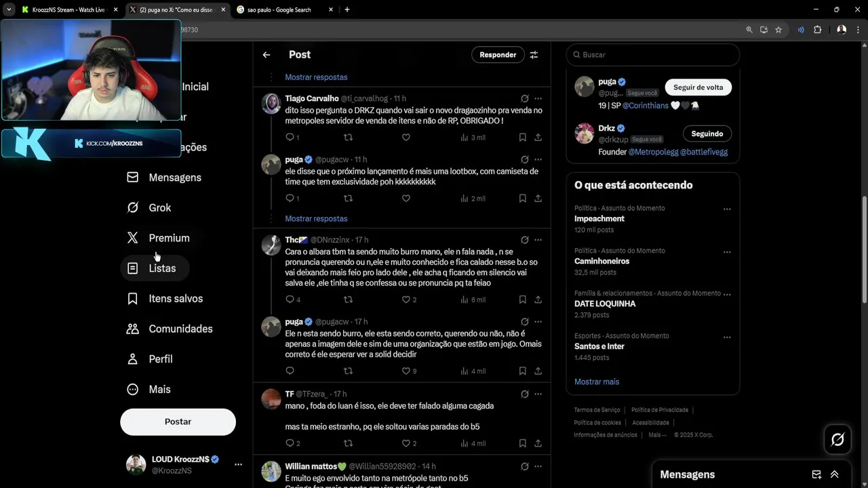Open Itens salvos in the sidebar
Image resolution: width=868 pixels, height=488 pixels.
[x=165, y=298]
